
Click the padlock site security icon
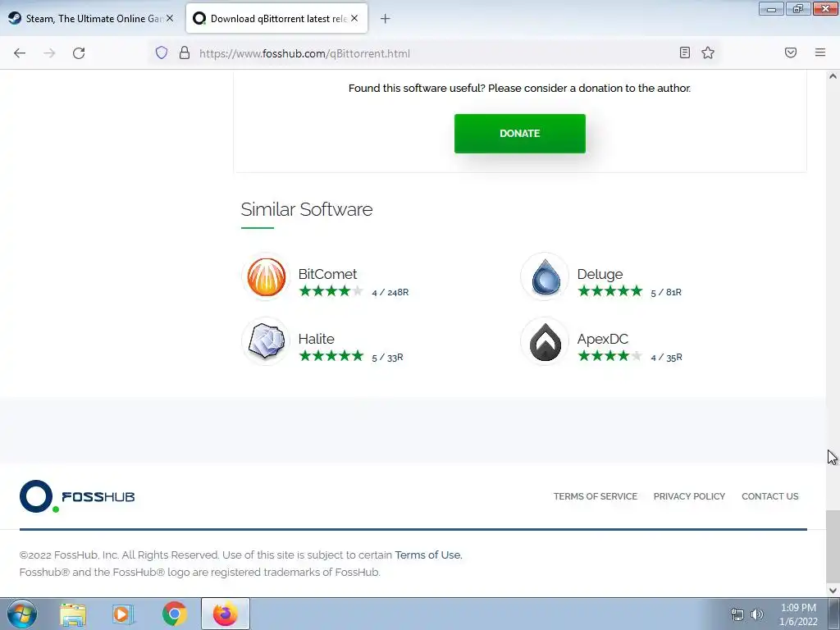(185, 52)
